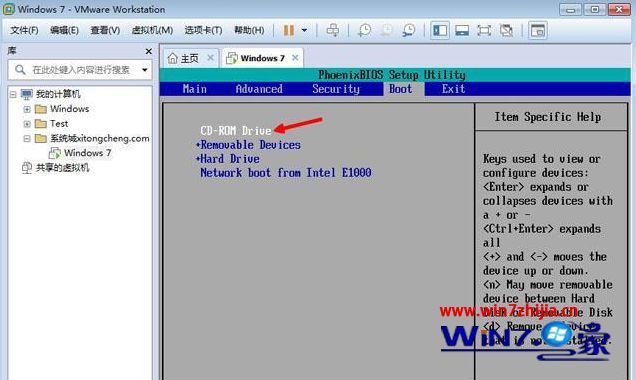
Task: Select Network boot from Intel E1000
Action: pyautogui.click(x=286, y=172)
